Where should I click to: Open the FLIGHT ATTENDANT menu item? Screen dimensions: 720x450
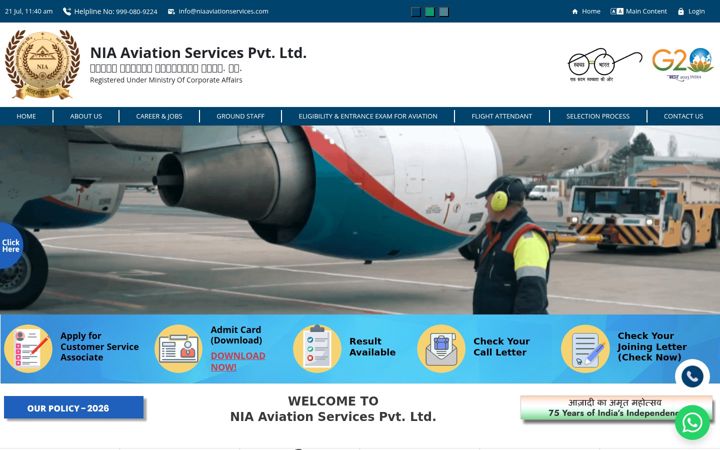tap(501, 116)
